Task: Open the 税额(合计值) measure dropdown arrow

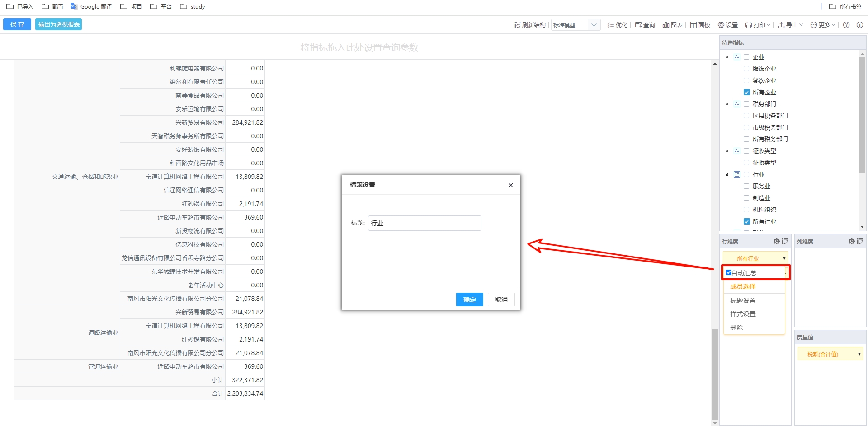Action: click(x=859, y=354)
